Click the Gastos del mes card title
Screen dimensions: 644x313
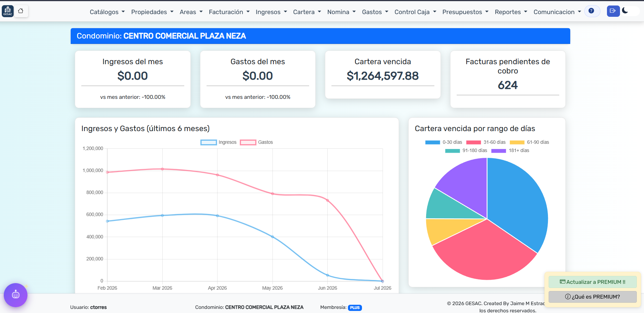click(258, 62)
